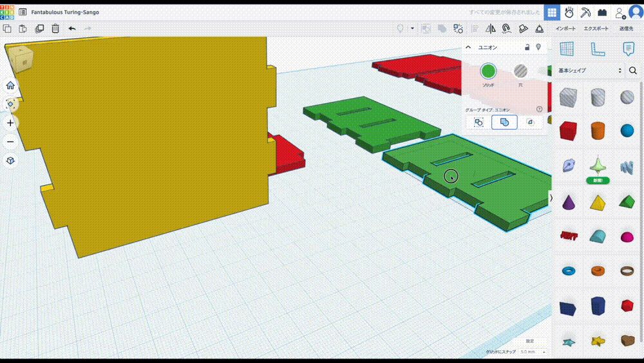Switch to perspective/orthographic view cube toggle
Image resolution: width=644 pixels, height=363 pixels.
click(10, 160)
